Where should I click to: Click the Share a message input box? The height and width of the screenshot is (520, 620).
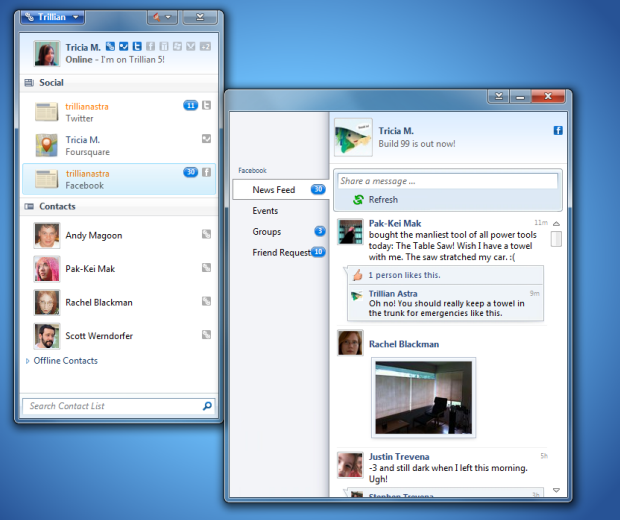point(448,181)
